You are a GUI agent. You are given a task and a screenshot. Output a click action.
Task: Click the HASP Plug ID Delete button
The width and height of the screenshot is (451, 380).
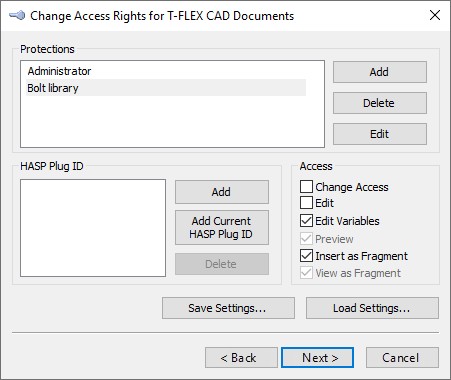pos(222,264)
